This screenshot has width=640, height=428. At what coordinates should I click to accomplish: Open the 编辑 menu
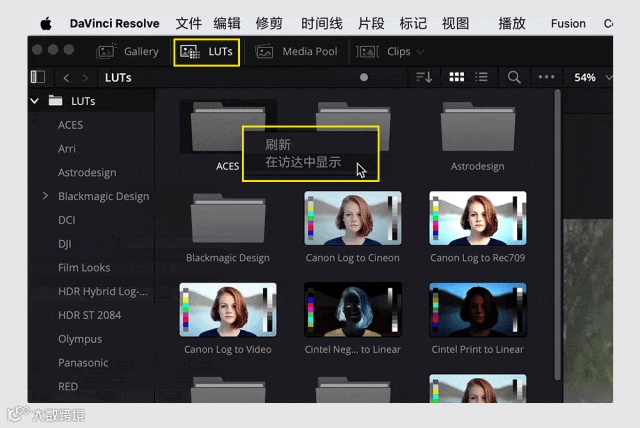(x=227, y=24)
